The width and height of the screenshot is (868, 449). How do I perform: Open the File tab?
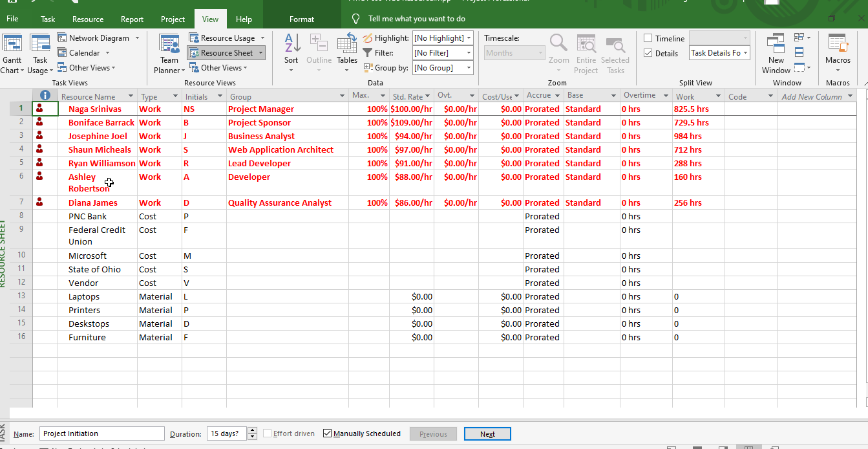(x=12, y=19)
